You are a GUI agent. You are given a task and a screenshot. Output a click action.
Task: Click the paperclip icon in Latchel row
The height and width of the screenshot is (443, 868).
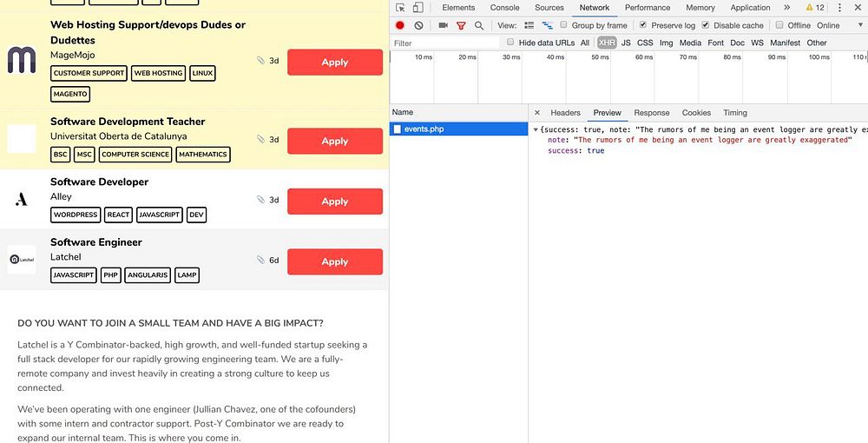260,260
